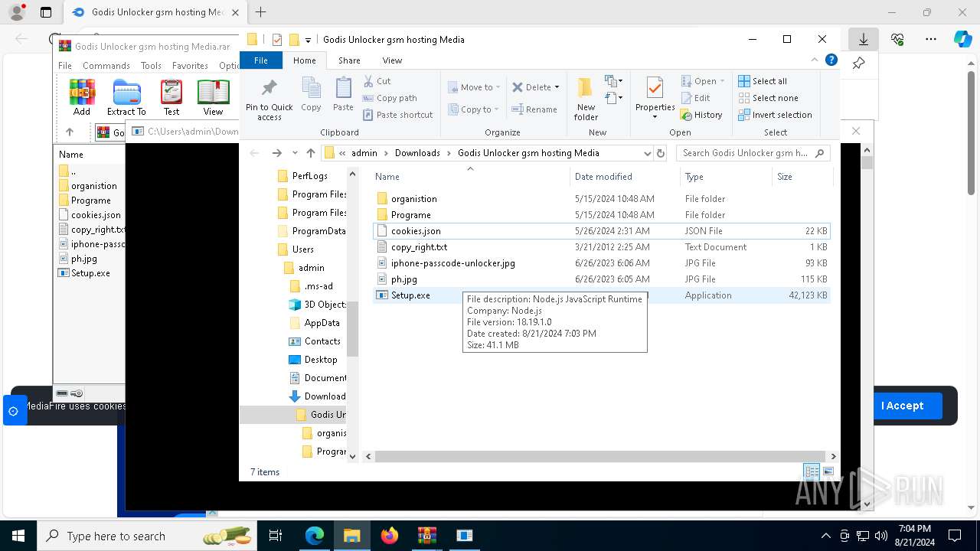Click Downloads in address breadcrumb
The height and width of the screenshot is (551, 980).
[417, 153]
